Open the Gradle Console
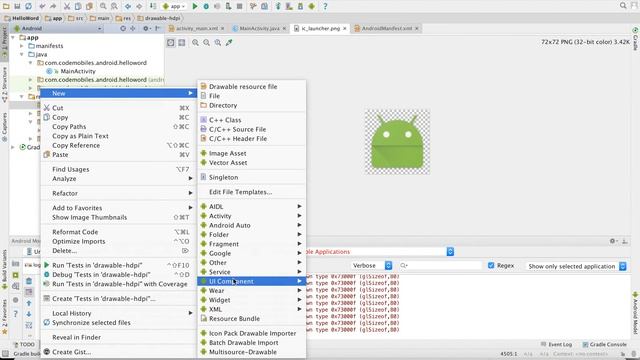The width and height of the screenshot is (640, 360). tap(604, 344)
